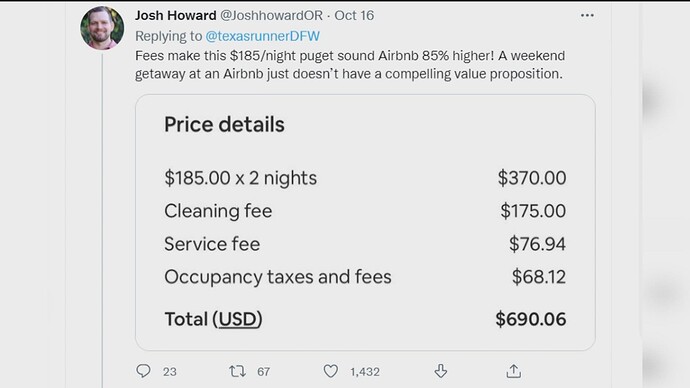Like the tweet with heart icon

[331, 371]
